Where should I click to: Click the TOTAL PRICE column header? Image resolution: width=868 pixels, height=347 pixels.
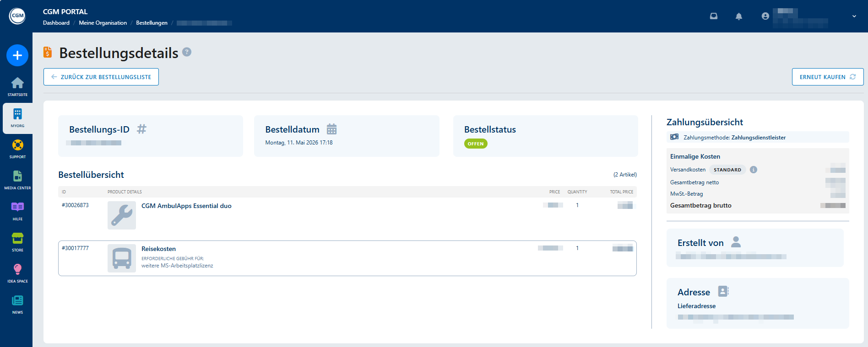[622, 192]
